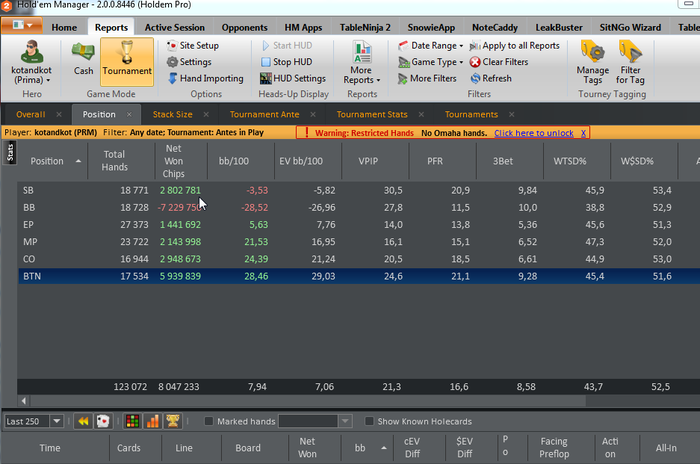Switch to the Overall report tab
Viewport: 700px width, 464px height.
[30, 114]
